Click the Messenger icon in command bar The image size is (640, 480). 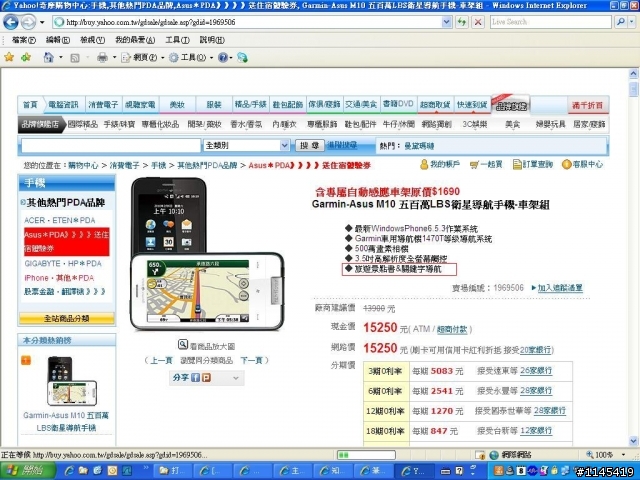(x=242, y=58)
